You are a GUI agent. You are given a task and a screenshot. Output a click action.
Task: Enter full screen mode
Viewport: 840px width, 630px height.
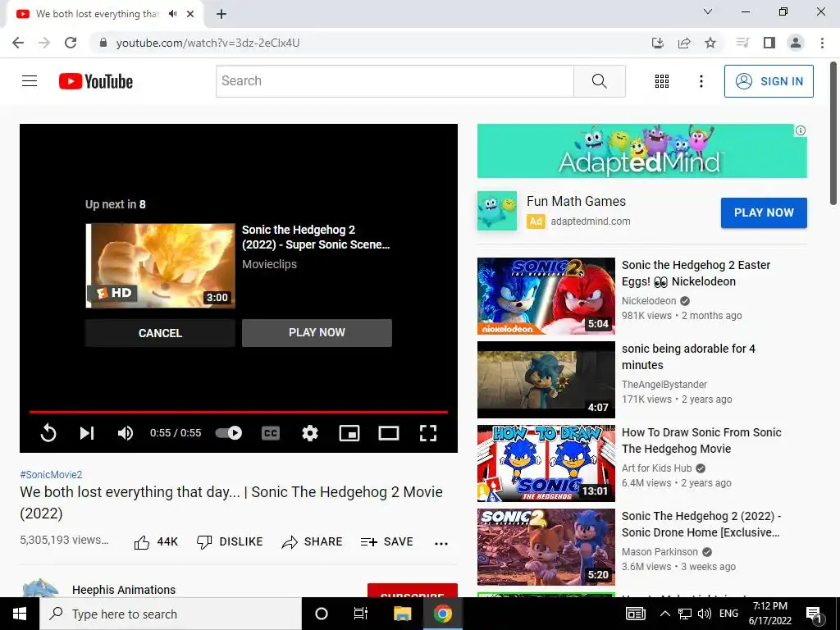click(x=427, y=433)
